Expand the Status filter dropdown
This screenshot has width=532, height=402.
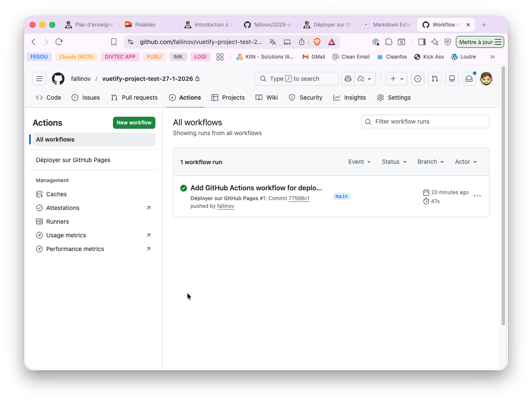[x=393, y=162]
